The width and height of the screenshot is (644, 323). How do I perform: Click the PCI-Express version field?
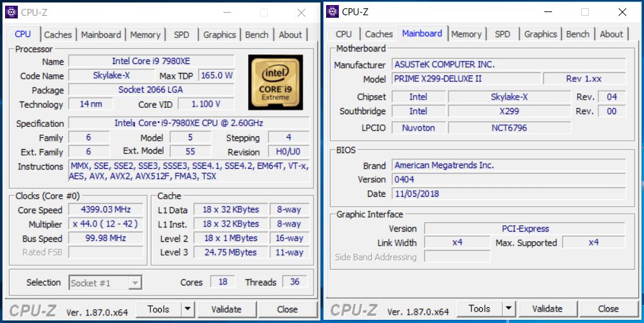tap(525, 228)
